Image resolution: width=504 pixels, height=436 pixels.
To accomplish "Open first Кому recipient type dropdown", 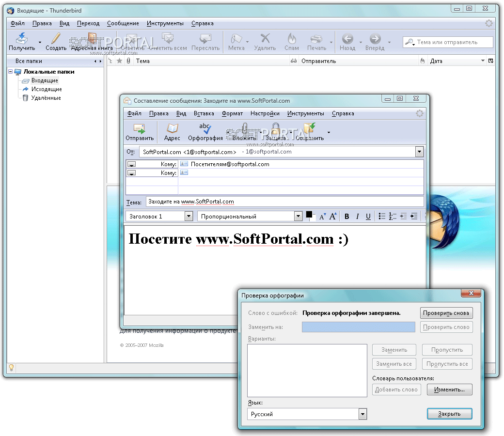I will pos(131,164).
